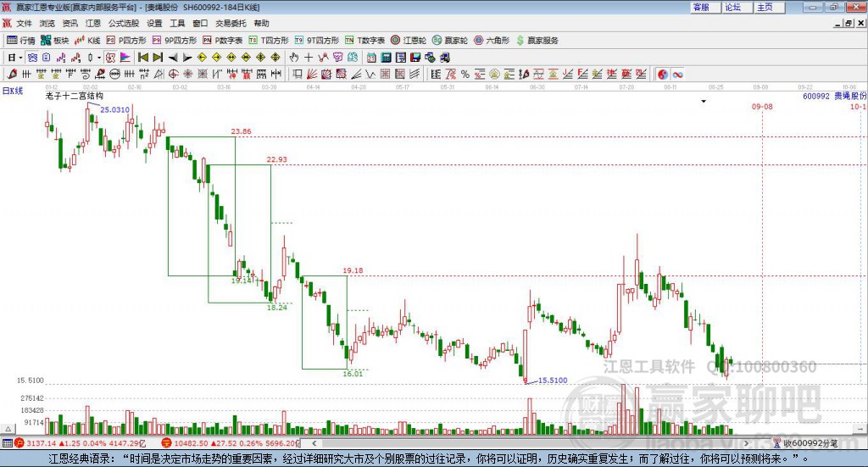Click the 收600992分笔 status entry
This screenshot has width=868, height=467.
coord(805,443)
